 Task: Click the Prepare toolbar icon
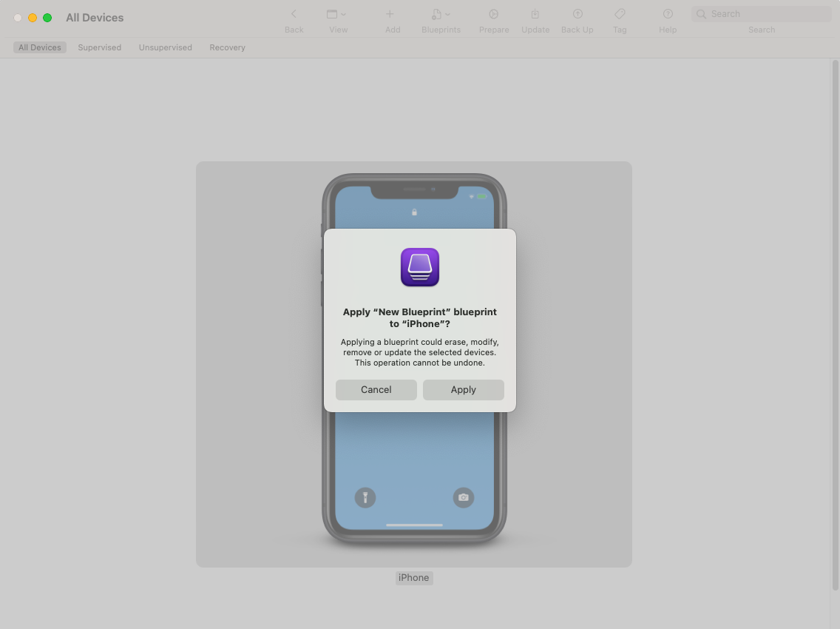(x=493, y=14)
